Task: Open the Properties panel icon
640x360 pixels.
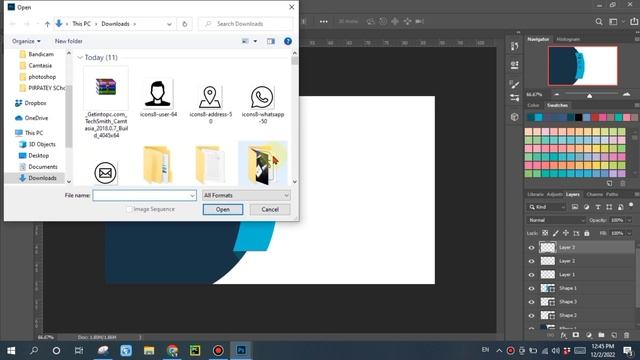Action: pyautogui.click(x=515, y=65)
